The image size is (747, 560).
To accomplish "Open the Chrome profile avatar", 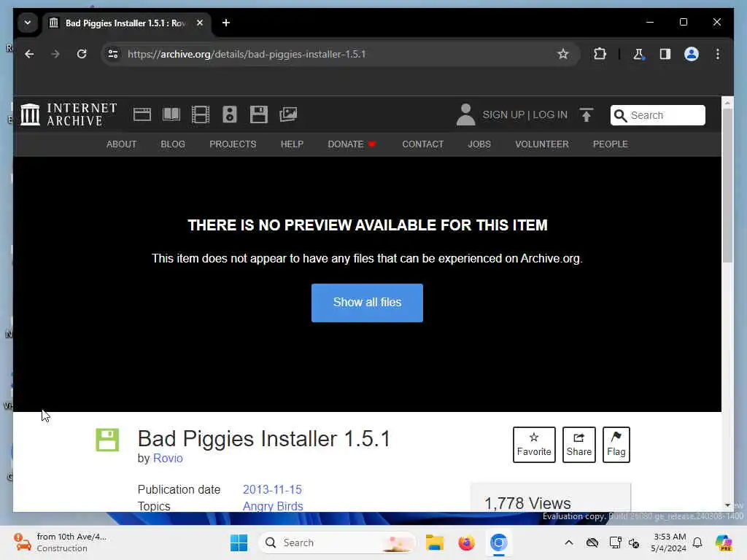I will pyautogui.click(x=692, y=54).
